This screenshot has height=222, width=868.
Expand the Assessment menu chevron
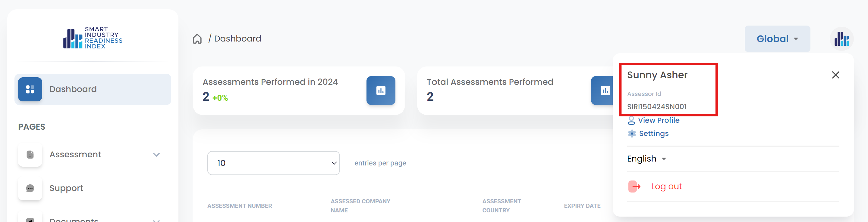tap(156, 155)
